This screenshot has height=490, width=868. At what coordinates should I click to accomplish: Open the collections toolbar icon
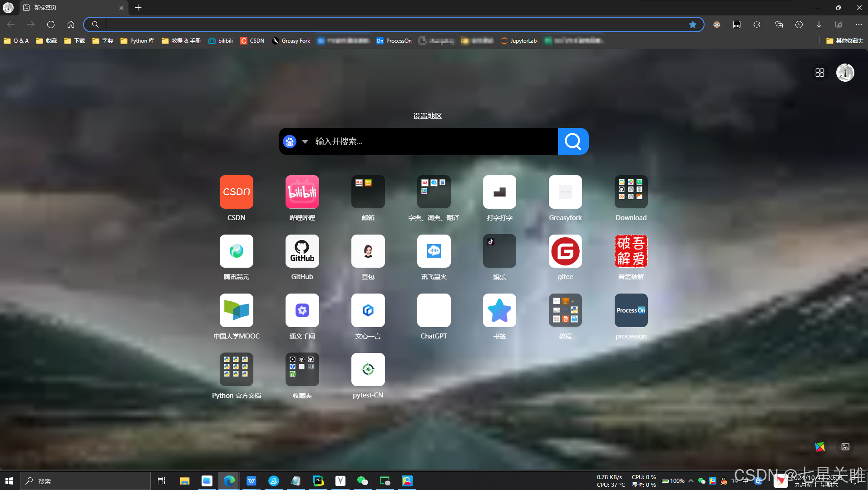click(x=779, y=24)
